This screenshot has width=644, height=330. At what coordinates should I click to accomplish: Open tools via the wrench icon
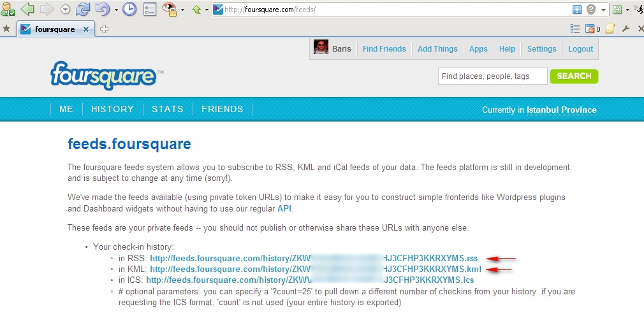626,29
